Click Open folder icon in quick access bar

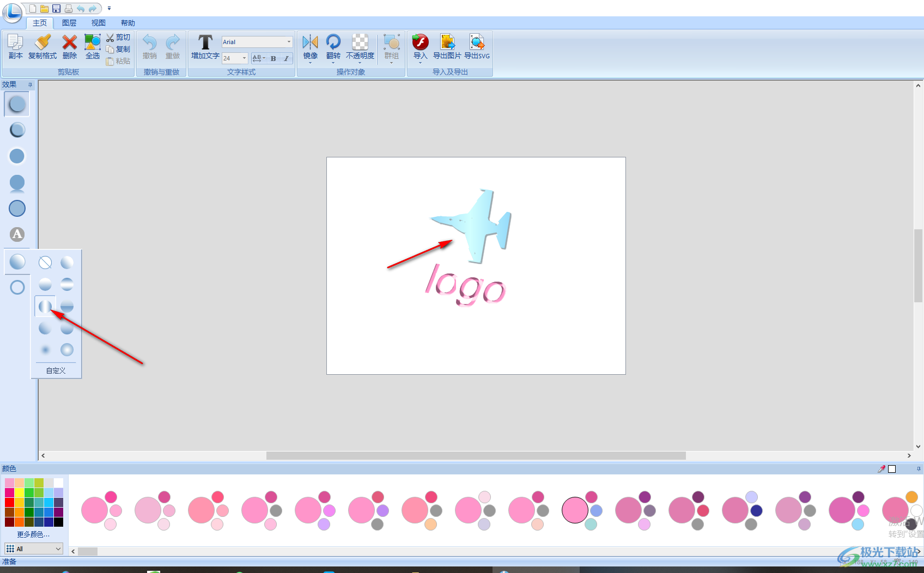point(44,8)
